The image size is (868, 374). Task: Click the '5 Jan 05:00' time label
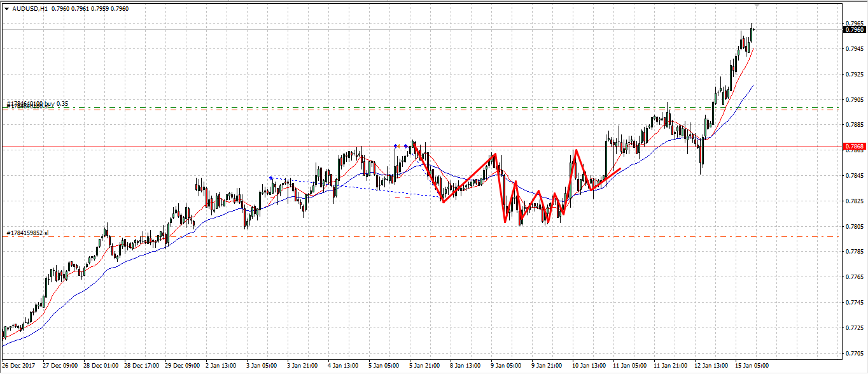pos(384,366)
